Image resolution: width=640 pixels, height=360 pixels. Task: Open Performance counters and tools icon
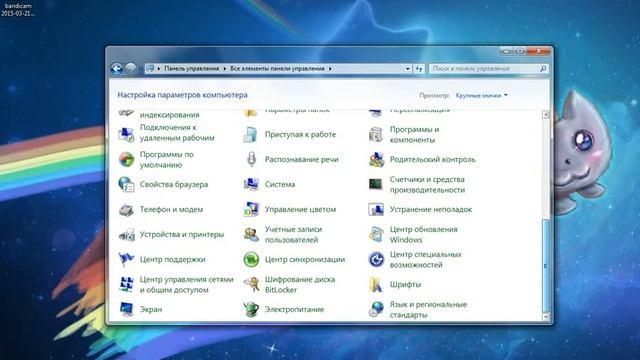tap(376, 184)
